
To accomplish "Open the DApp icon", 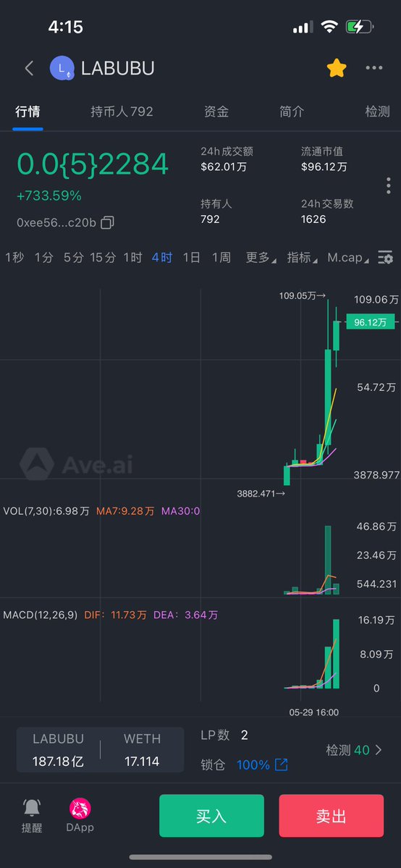I will pos(80,809).
